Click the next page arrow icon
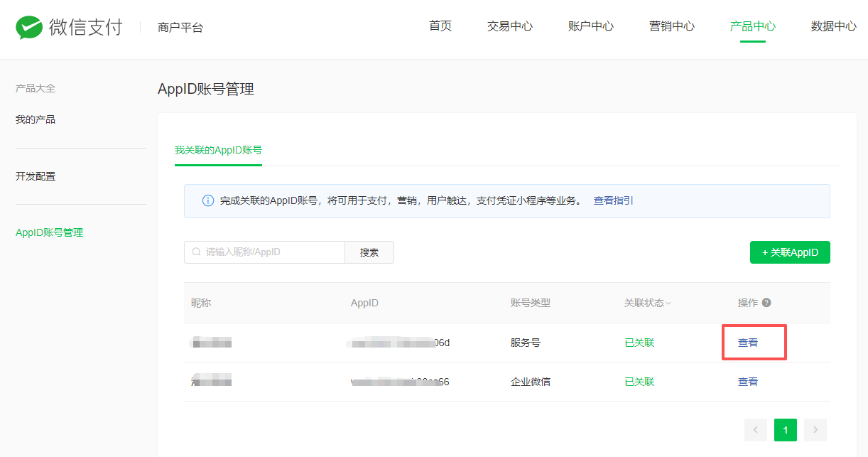 [815, 430]
